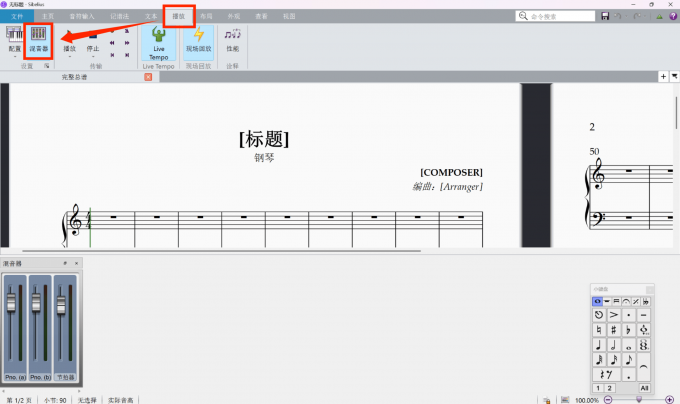Select whole note keypad layout tab
This screenshot has width=680, height=404.
click(597, 301)
